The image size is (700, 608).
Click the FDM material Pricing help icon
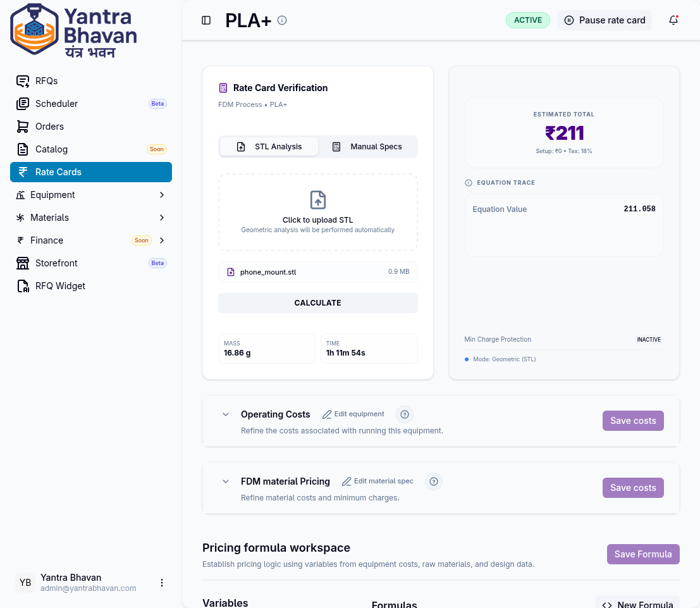pyautogui.click(x=433, y=481)
